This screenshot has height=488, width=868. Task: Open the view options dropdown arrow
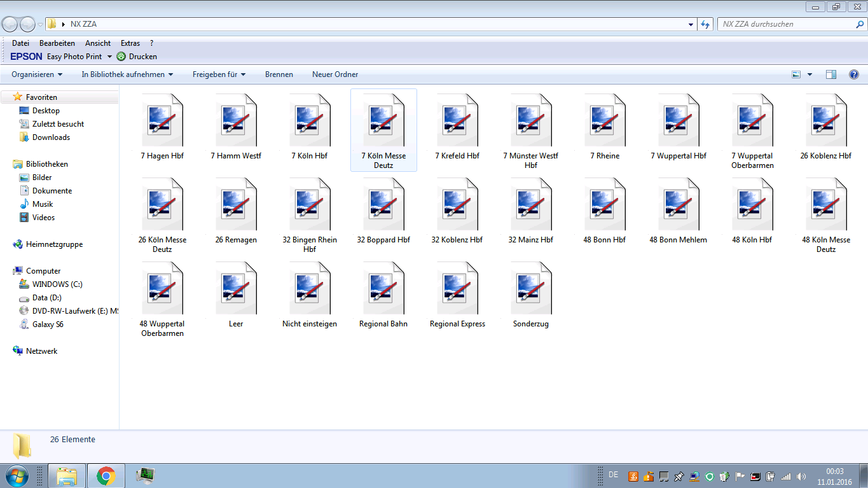click(809, 74)
